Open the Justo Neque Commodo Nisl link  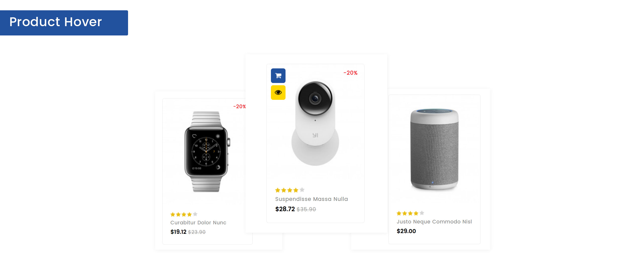point(434,222)
